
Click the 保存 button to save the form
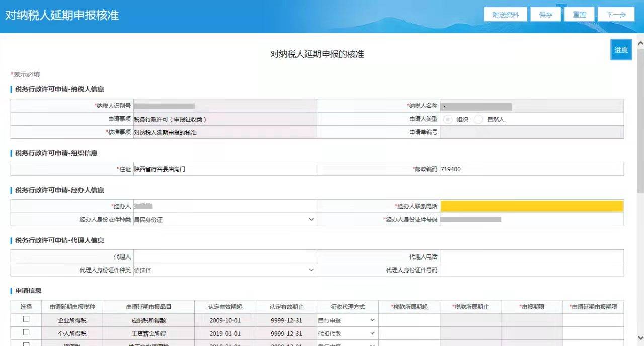coord(545,14)
